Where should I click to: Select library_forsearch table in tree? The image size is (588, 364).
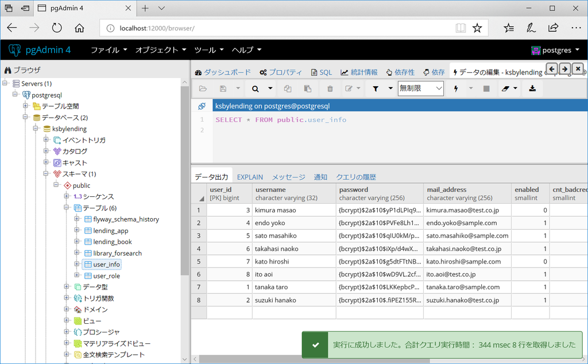click(117, 253)
